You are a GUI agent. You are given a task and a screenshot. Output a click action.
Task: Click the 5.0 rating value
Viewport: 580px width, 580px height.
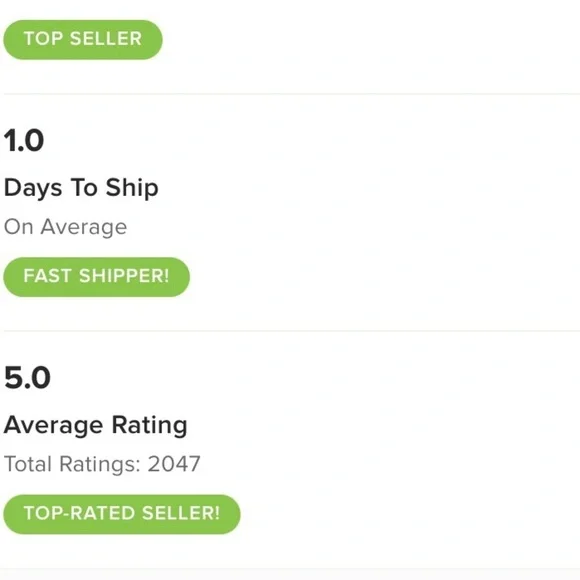[x=27, y=378]
